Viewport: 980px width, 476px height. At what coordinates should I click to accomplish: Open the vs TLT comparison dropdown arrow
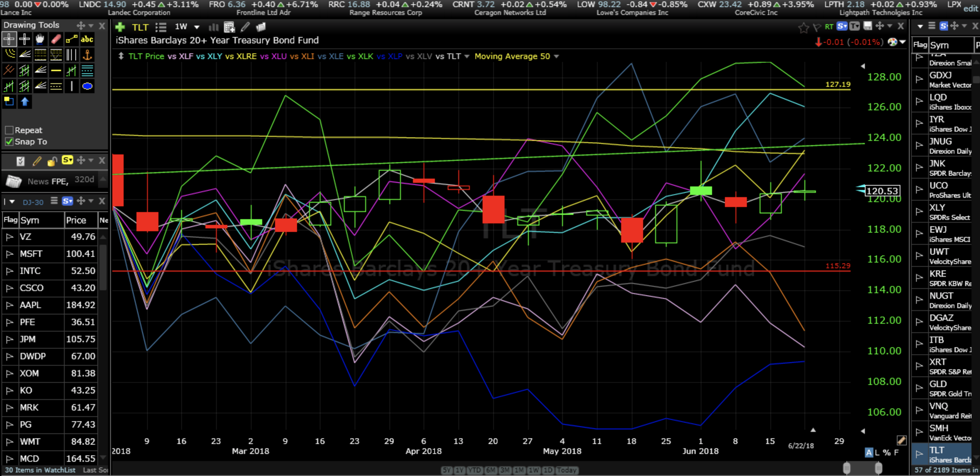pos(467,56)
